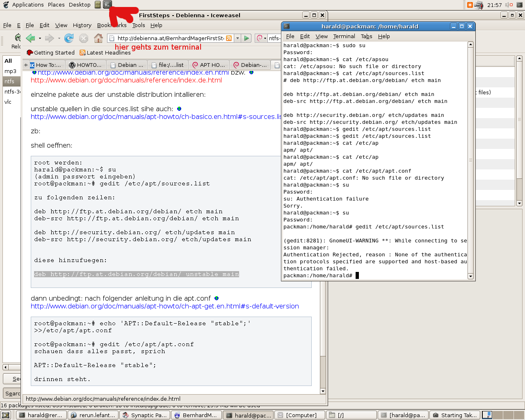
Task: Open the Getting Started bookmark
Action: (x=50, y=52)
